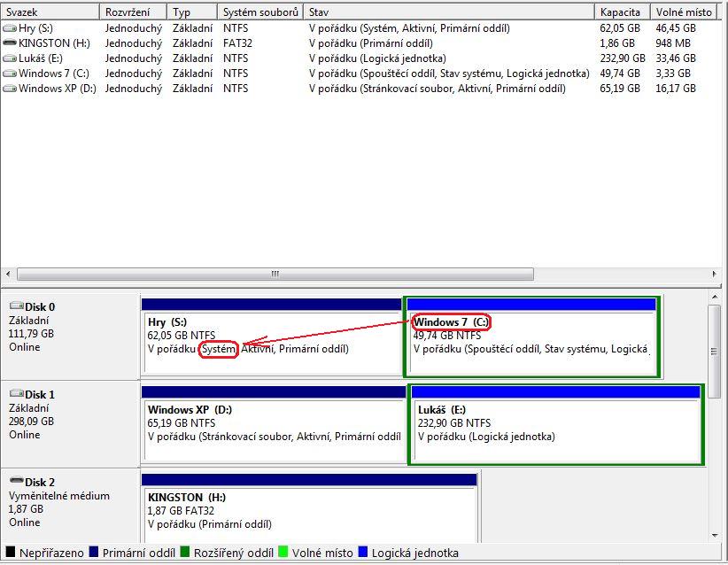The image size is (728, 565).
Task: Click the 3,33 GB free space cell
Action: click(673, 74)
